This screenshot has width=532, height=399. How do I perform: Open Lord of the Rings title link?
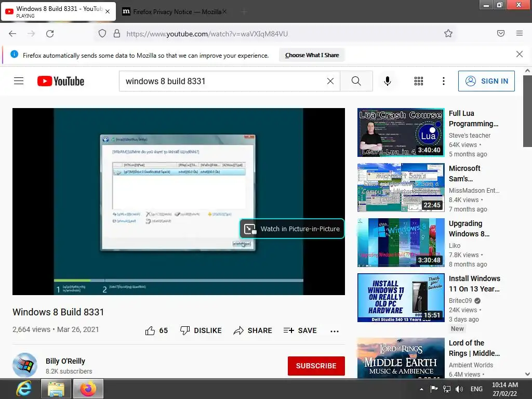pyautogui.click(x=474, y=348)
